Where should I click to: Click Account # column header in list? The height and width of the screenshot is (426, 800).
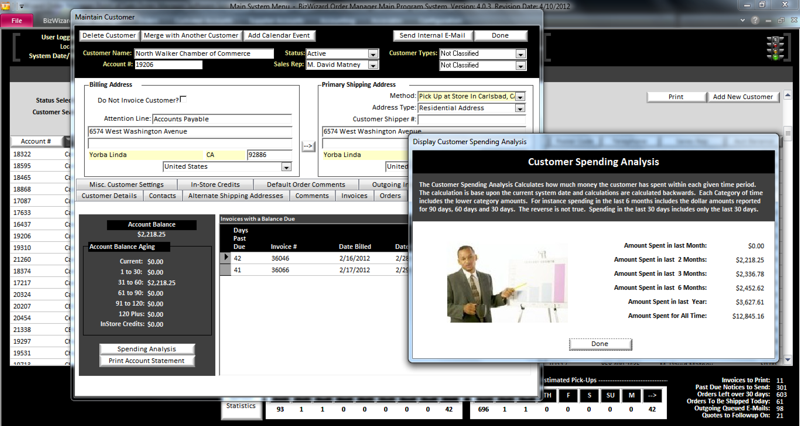(36, 141)
